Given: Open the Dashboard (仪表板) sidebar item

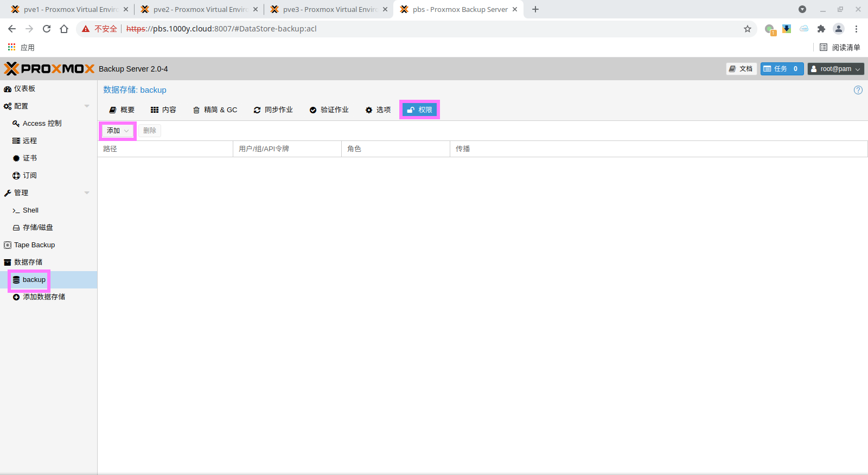Looking at the screenshot, I should click(x=24, y=89).
